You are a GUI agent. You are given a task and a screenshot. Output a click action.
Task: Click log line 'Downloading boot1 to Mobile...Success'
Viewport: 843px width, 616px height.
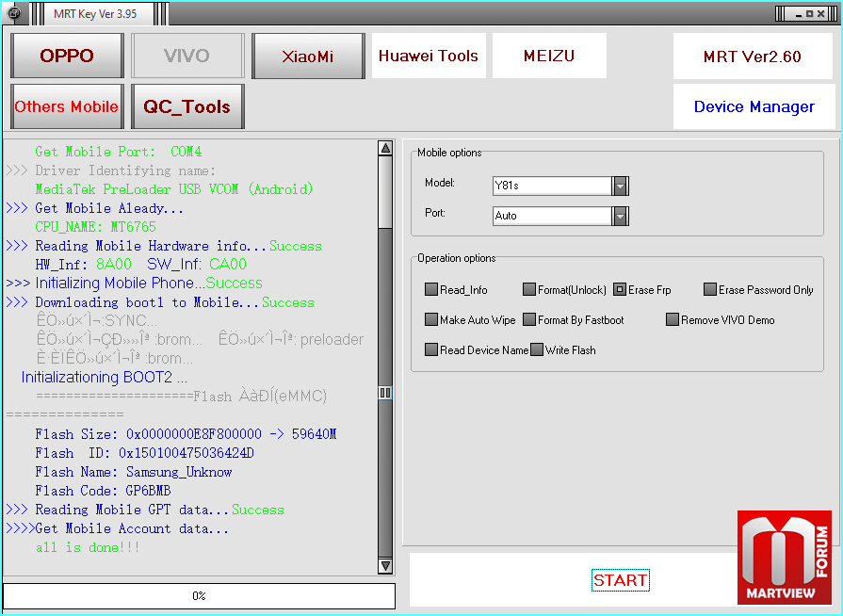tap(160, 302)
